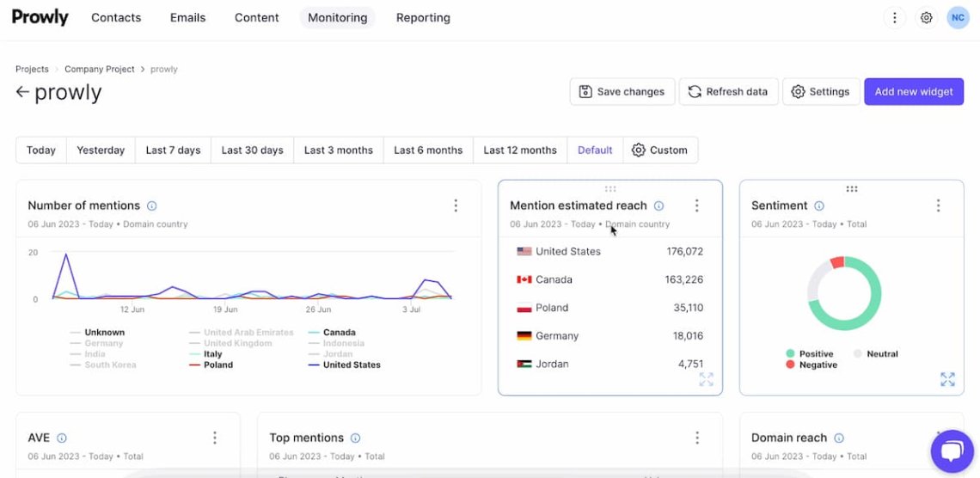Click the NC user avatar
The height and width of the screenshot is (478, 980).
(x=958, y=18)
